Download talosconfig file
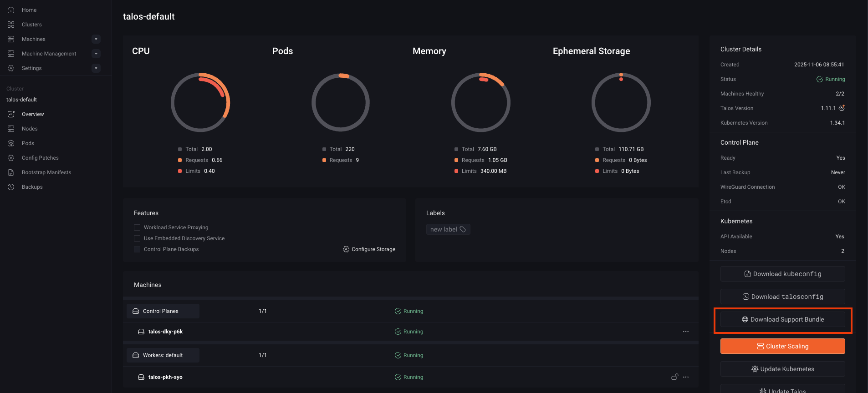Image resolution: width=868 pixels, height=393 pixels. (782, 297)
